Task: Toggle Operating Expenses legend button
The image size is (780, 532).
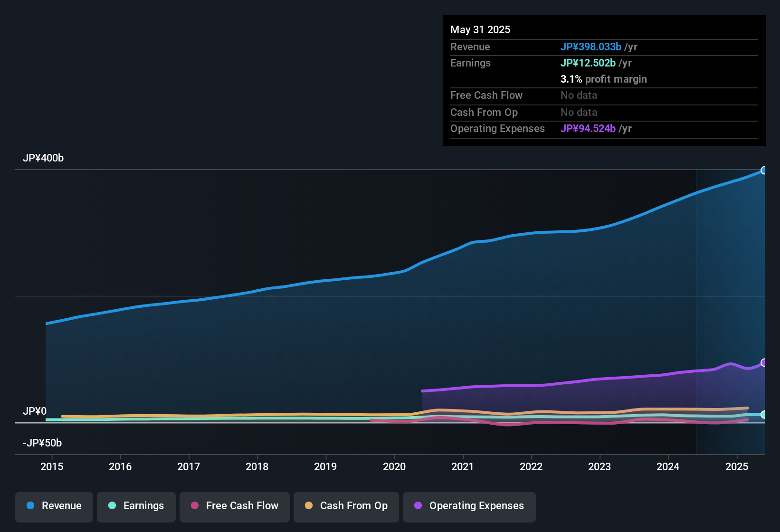Action: click(x=469, y=506)
